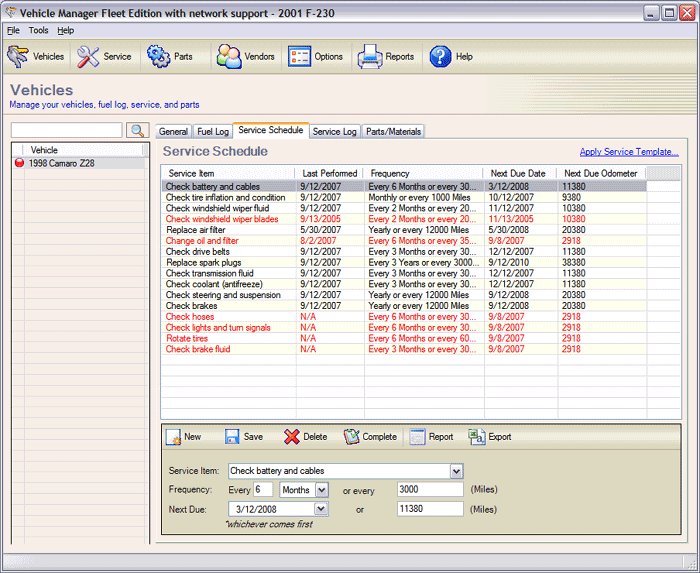Click Apply Service Template link
Screen dimensions: 700x573
629,152
